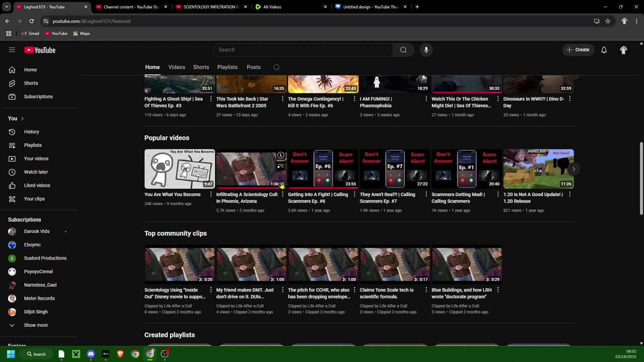Viewport: 644px width, 362px height.
Task: Open options for Scammers Getting Mad video
Action: tap(498, 195)
